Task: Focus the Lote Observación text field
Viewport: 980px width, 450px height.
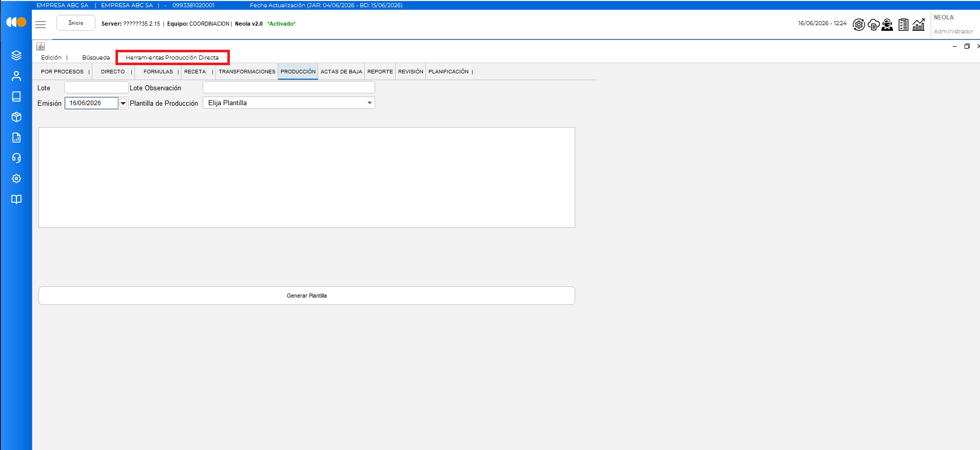Action: click(x=289, y=88)
